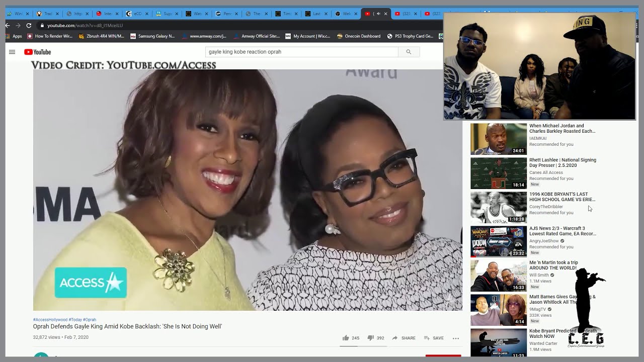The height and width of the screenshot is (362, 644).
Task: Share this video
Action: pyautogui.click(x=404, y=338)
